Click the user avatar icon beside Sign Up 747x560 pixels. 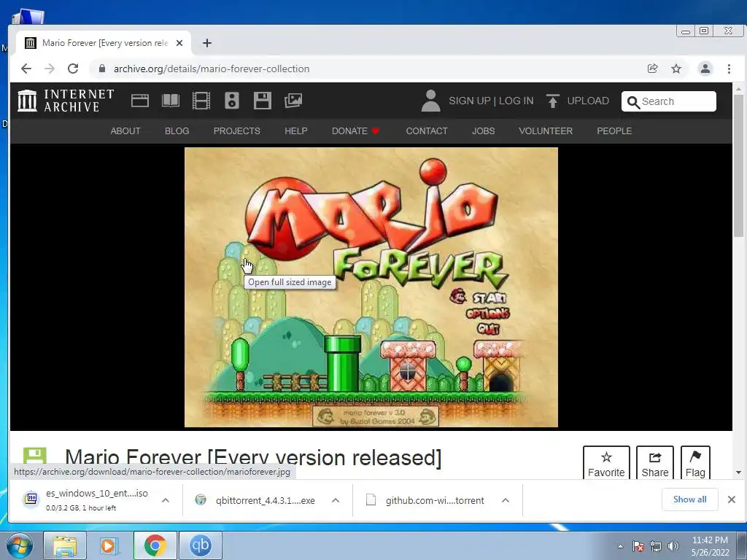tap(430, 101)
